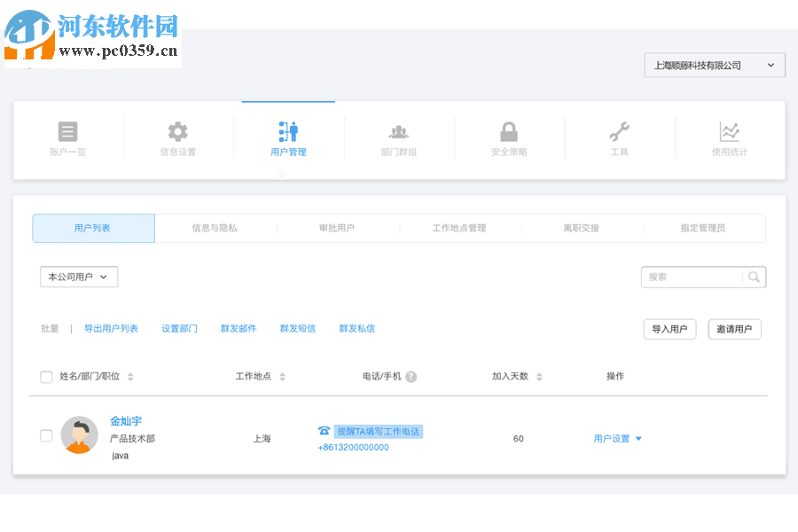Click the phone icon beside 金灿宇's number
Image resolution: width=798 pixels, height=532 pixels.
click(x=324, y=431)
